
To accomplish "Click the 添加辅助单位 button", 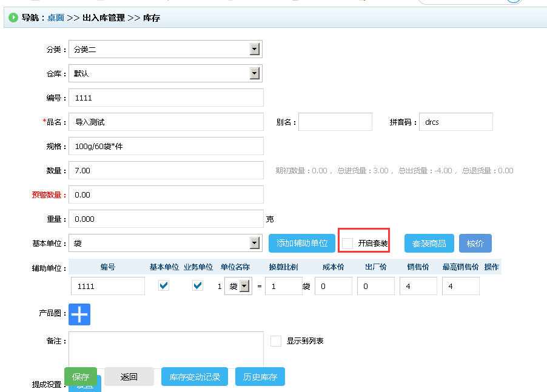I will click(x=302, y=244).
